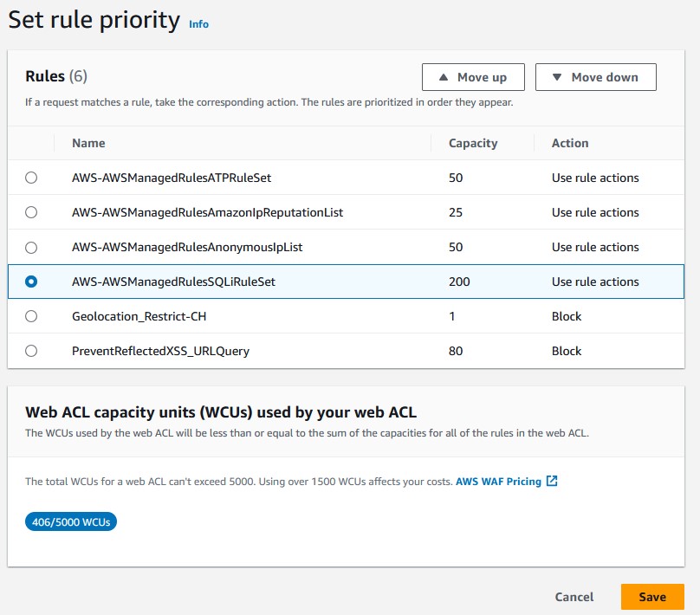Click the Block action for Geolocation_Restrict-CH

pos(567,316)
